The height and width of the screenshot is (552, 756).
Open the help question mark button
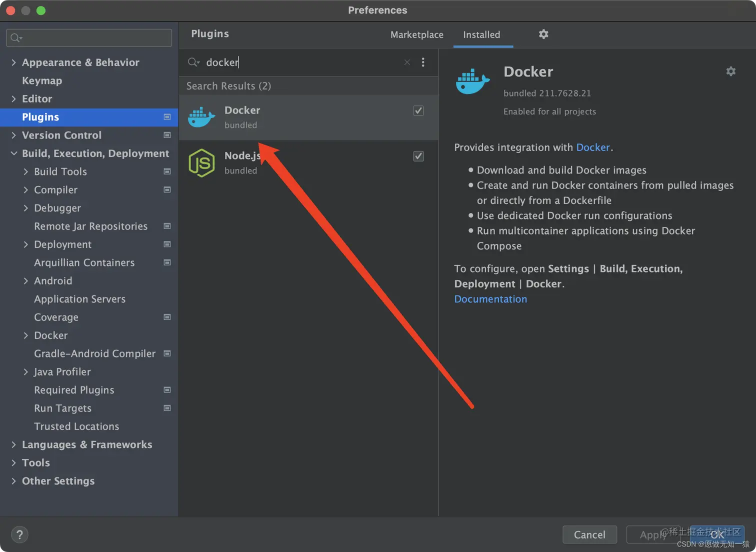click(x=19, y=534)
